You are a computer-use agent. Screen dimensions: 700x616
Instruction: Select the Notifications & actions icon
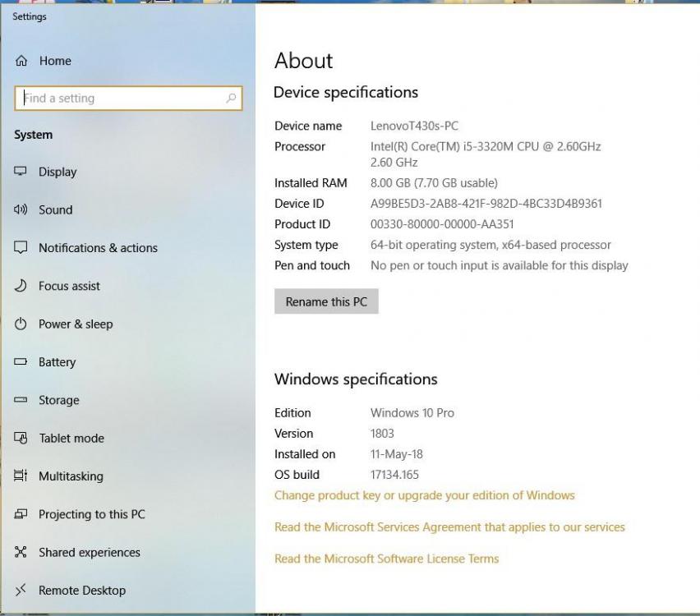point(21,248)
